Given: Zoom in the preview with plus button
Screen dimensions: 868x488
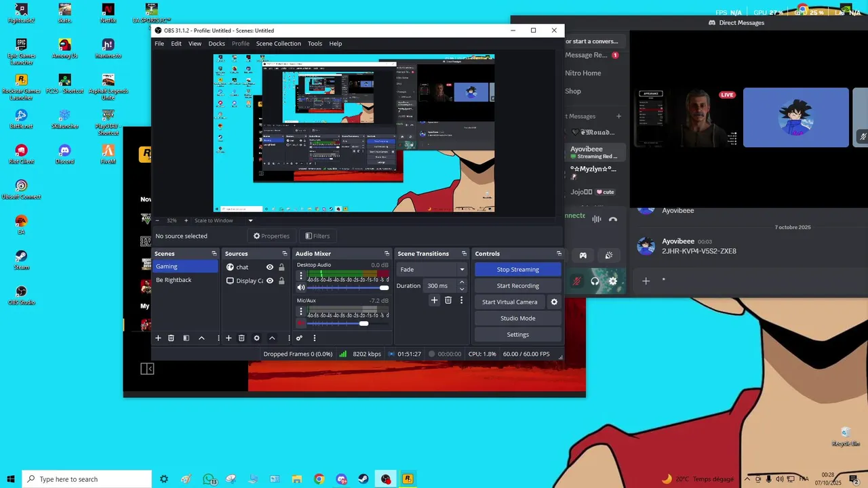Looking at the screenshot, I should [x=186, y=220].
